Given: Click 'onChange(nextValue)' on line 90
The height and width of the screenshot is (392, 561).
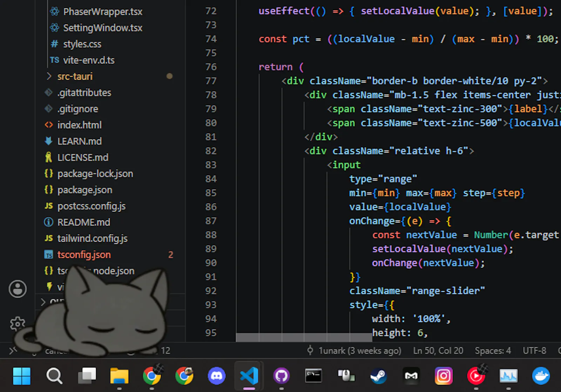Looking at the screenshot, I should [x=428, y=263].
